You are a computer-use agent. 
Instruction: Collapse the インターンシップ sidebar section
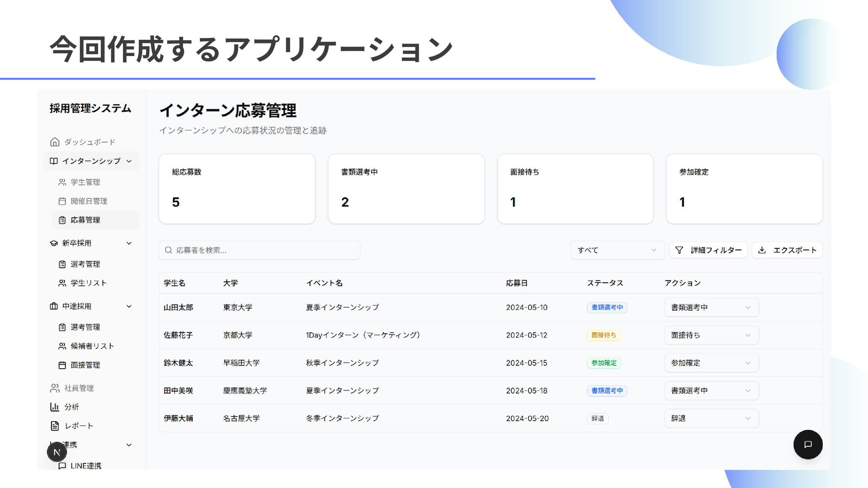point(129,161)
